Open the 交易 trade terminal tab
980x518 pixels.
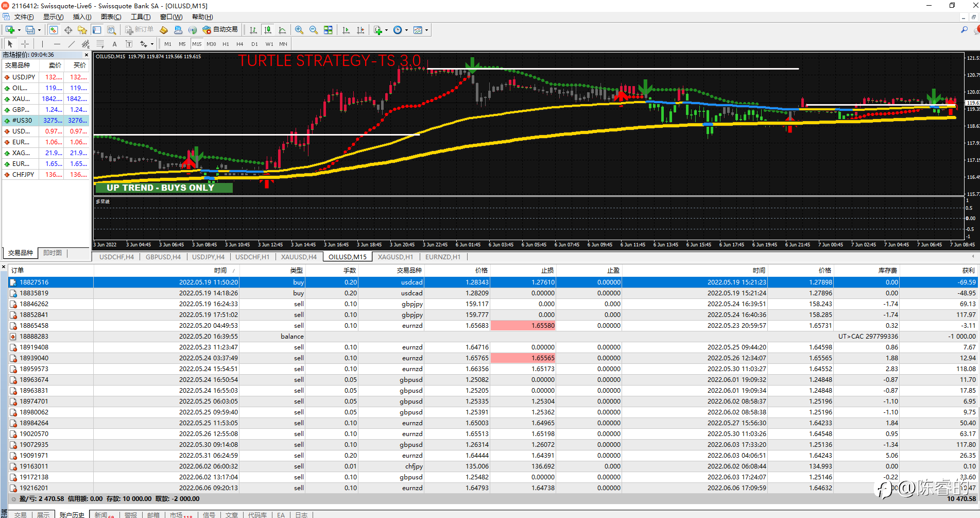click(21, 514)
